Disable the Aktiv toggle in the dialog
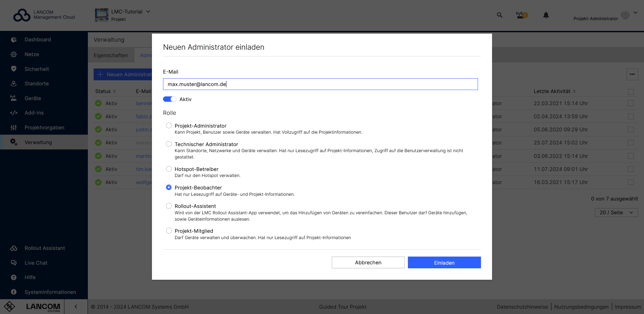Viewport: 644px width, 314px height. pyautogui.click(x=169, y=99)
